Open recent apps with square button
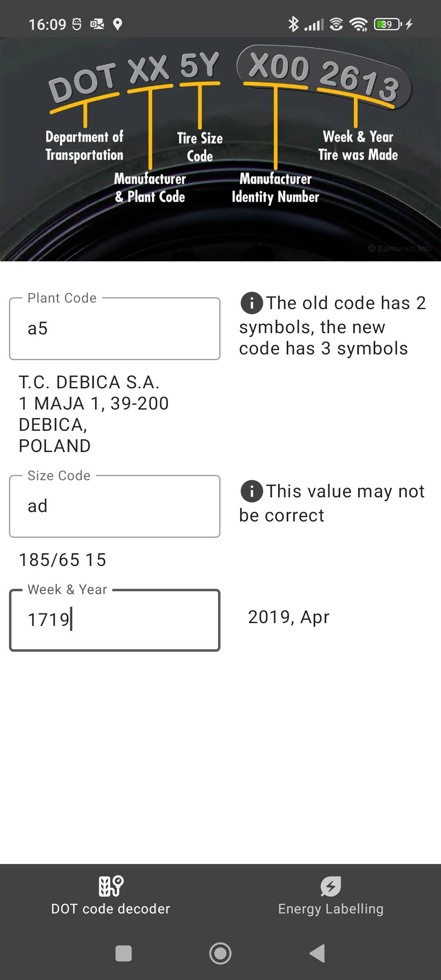This screenshot has height=980, width=441. coord(124,954)
